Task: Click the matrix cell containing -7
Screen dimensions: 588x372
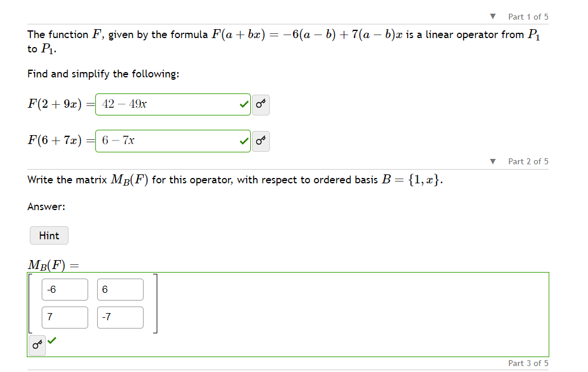Action: (x=120, y=317)
